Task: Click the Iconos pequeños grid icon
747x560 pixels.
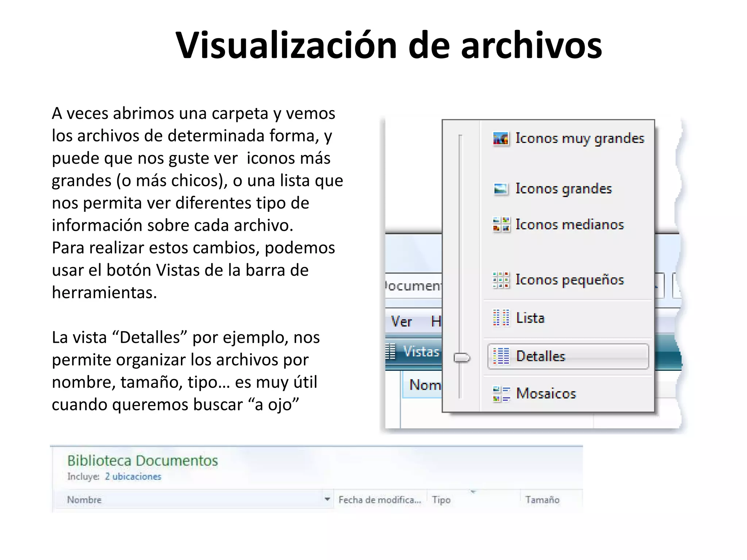Action: click(x=501, y=280)
